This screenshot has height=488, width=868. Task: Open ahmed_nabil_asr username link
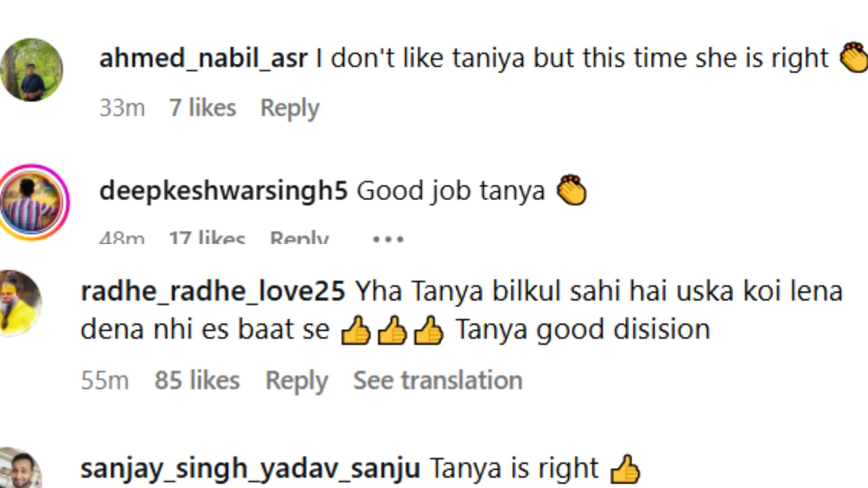pos(203,58)
